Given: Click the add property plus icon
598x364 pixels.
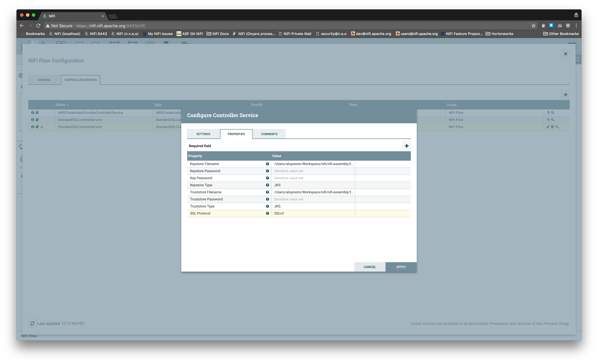Looking at the screenshot, I should coord(407,146).
